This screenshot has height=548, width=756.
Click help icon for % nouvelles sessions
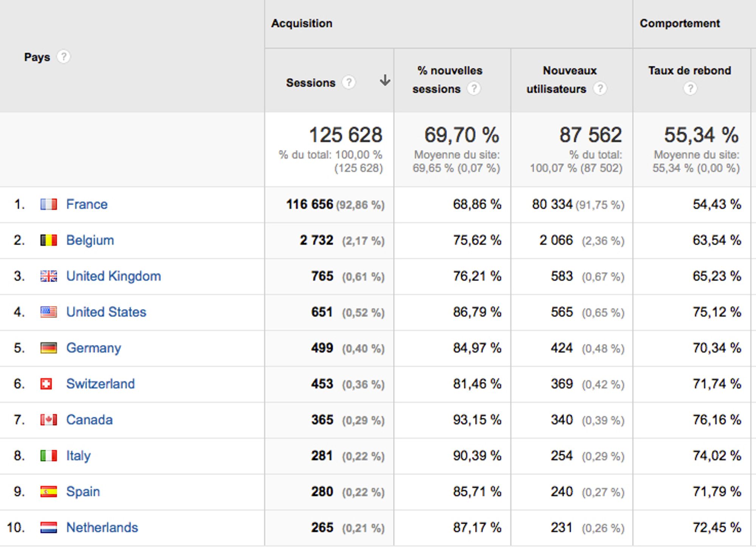[474, 89]
